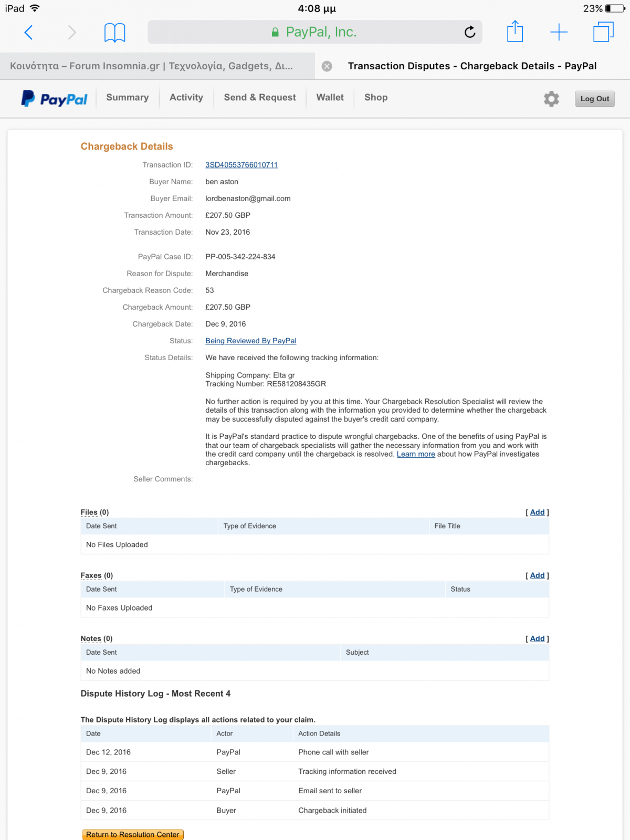
Task: Reload the page with the refresh icon
Action: point(470,32)
